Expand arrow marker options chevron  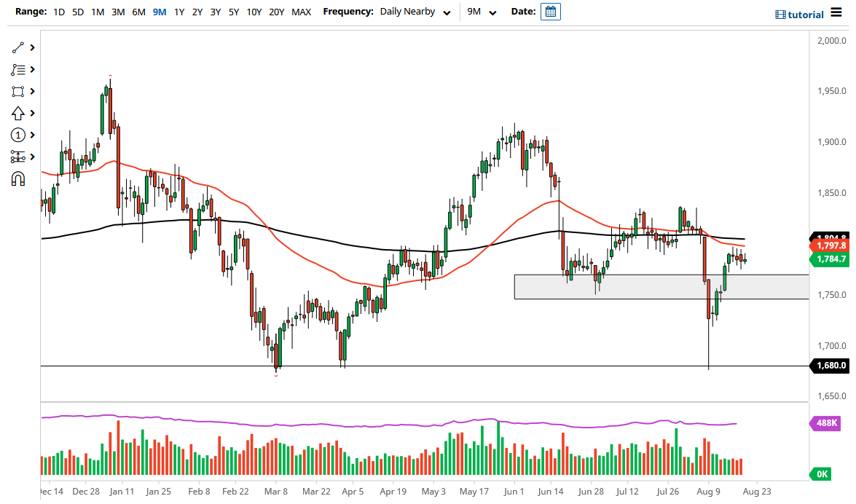(x=33, y=113)
